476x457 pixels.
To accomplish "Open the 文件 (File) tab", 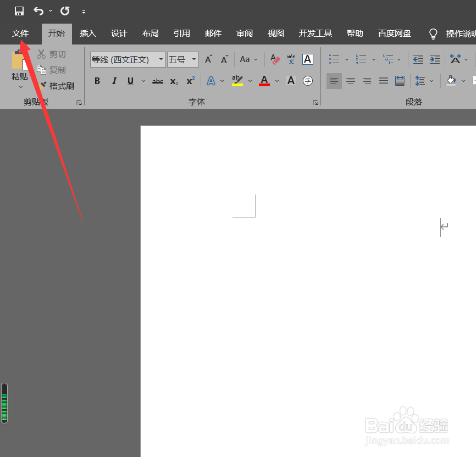I will pos(20,34).
